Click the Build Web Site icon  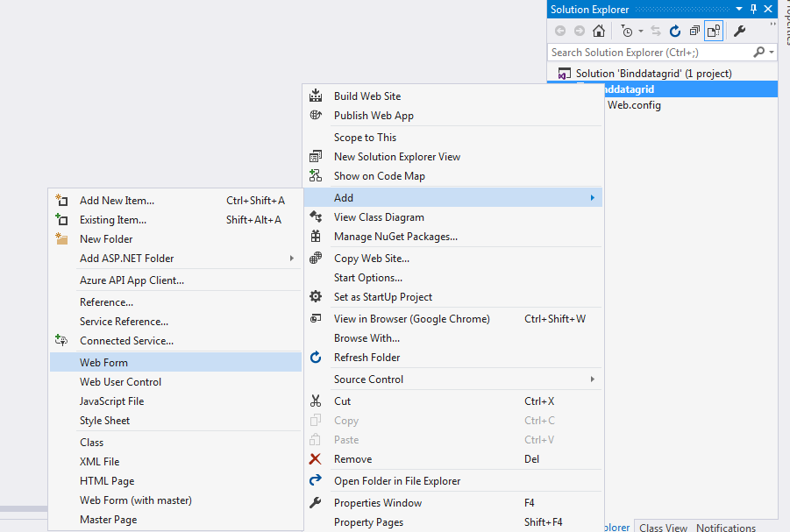pos(315,96)
